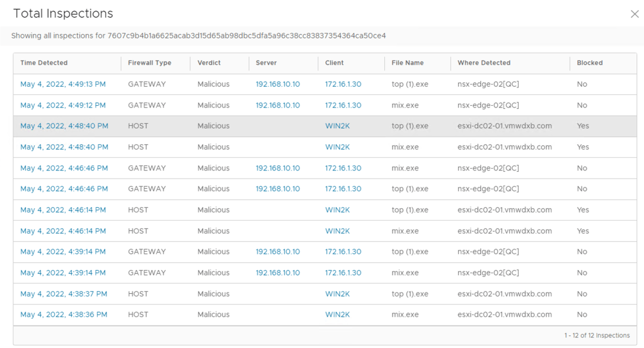Sort by the Time Detected column header
The image size is (644, 348).
[x=44, y=63]
